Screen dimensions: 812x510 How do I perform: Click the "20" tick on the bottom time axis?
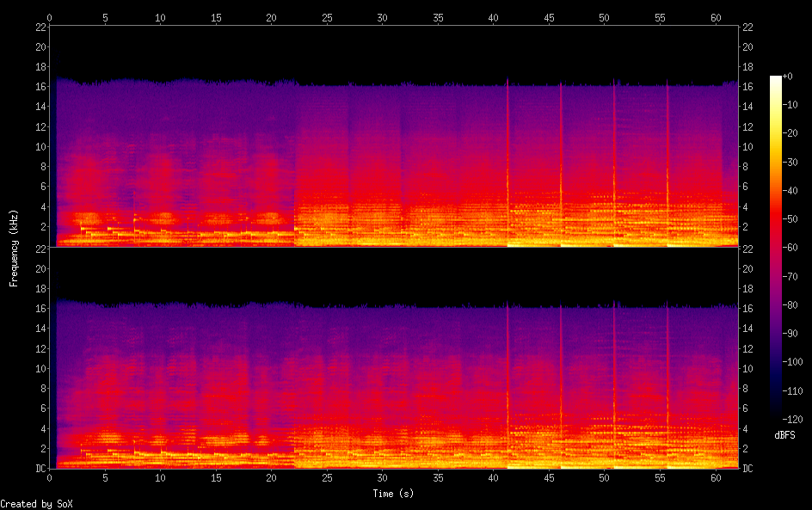pos(271,478)
